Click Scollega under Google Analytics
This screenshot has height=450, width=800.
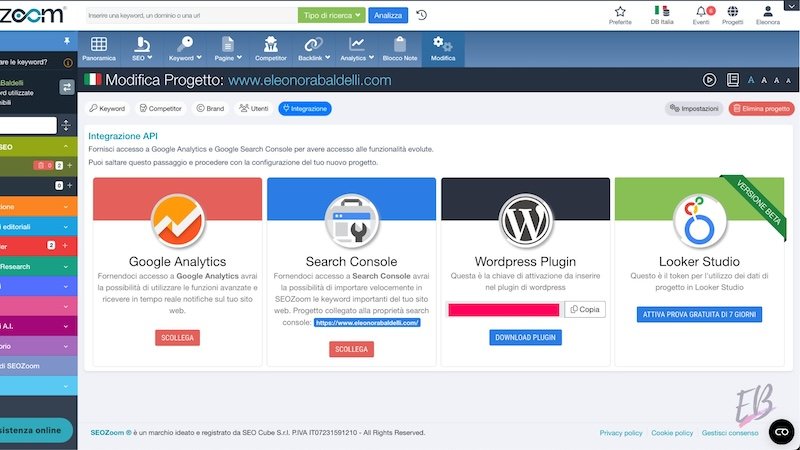[178, 338]
